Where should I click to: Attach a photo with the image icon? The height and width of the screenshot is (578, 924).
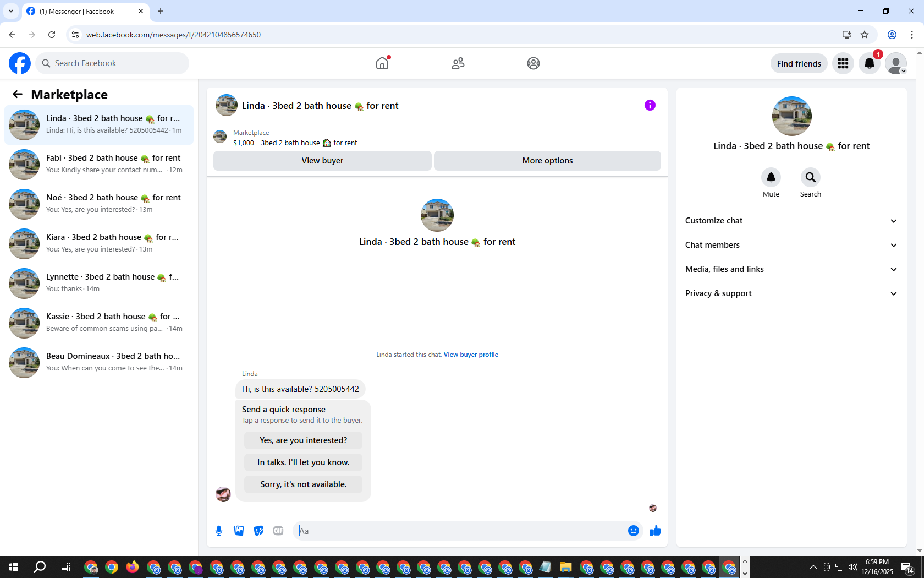coord(239,531)
